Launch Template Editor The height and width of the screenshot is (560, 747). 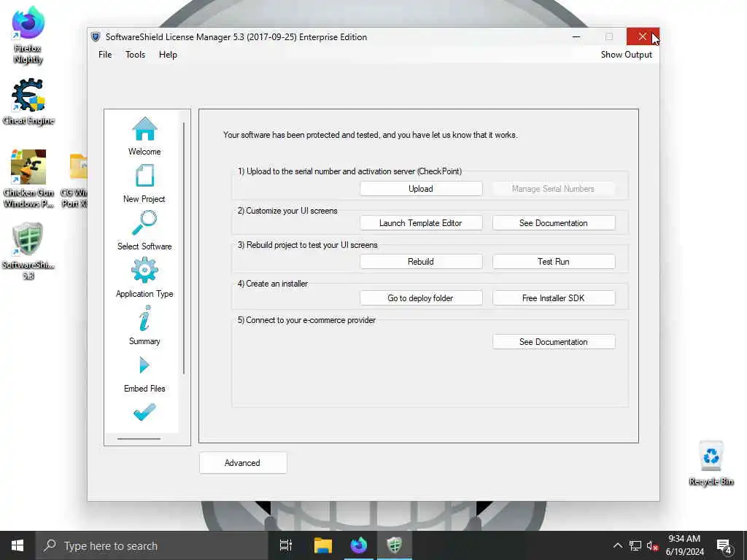(x=421, y=223)
